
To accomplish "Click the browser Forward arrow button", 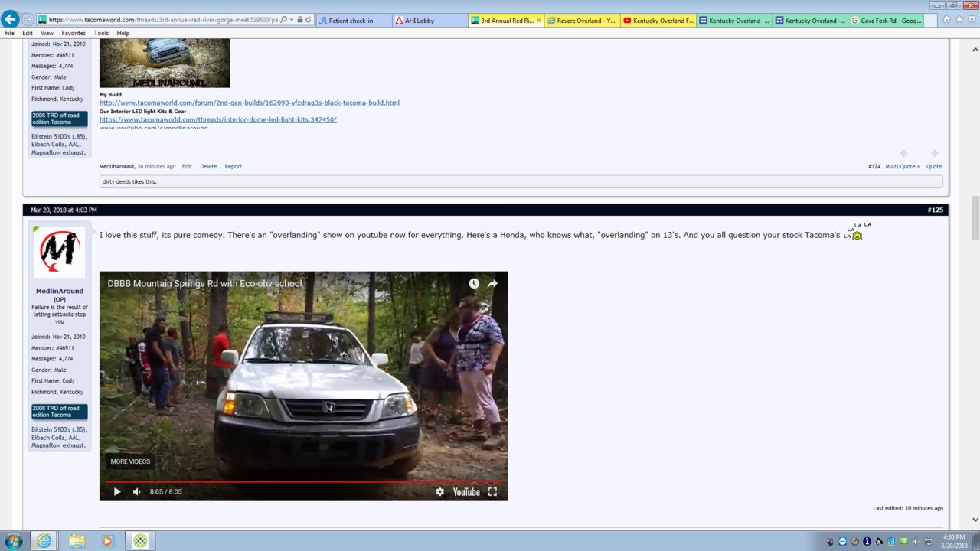I will click(x=28, y=19).
